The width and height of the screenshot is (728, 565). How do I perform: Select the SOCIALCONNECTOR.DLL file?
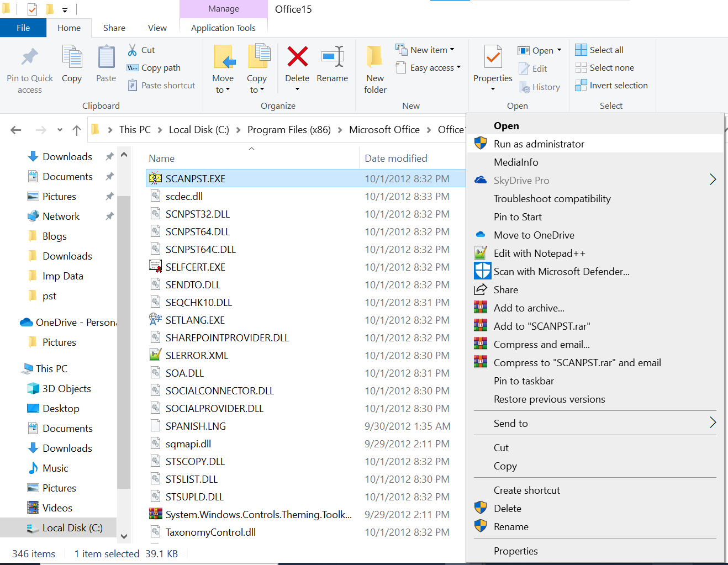pos(220,390)
